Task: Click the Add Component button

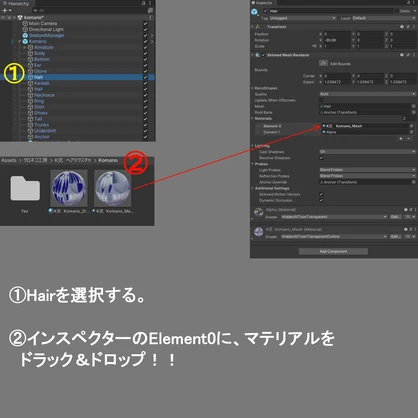Action: [x=333, y=251]
